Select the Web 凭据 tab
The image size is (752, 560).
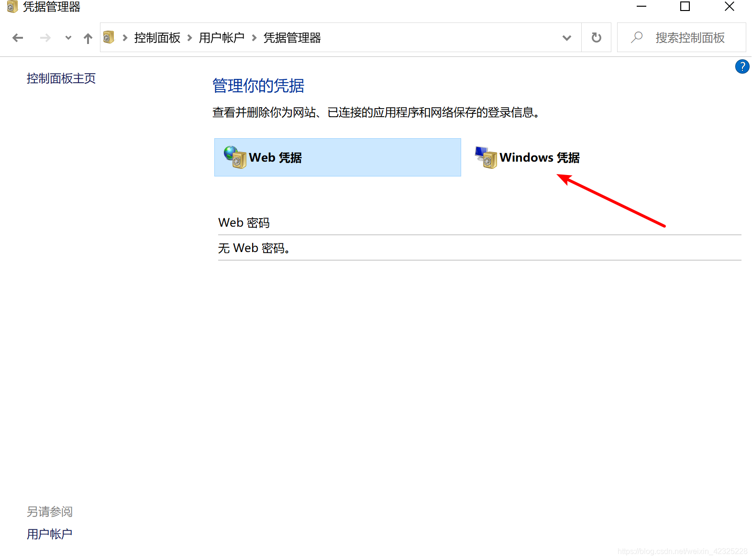[338, 157]
